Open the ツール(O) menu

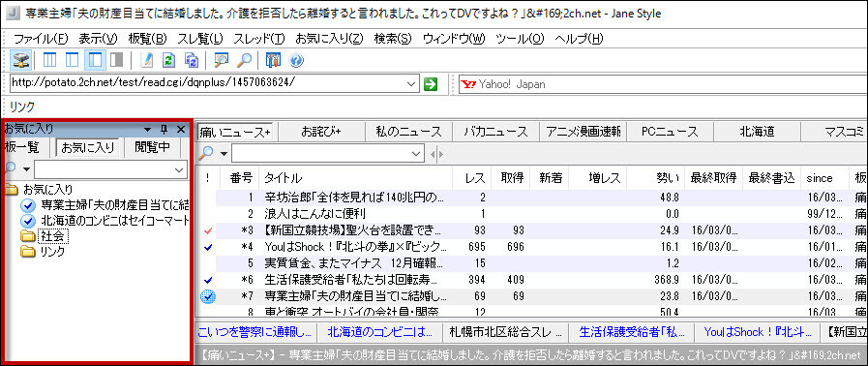(x=520, y=38)
